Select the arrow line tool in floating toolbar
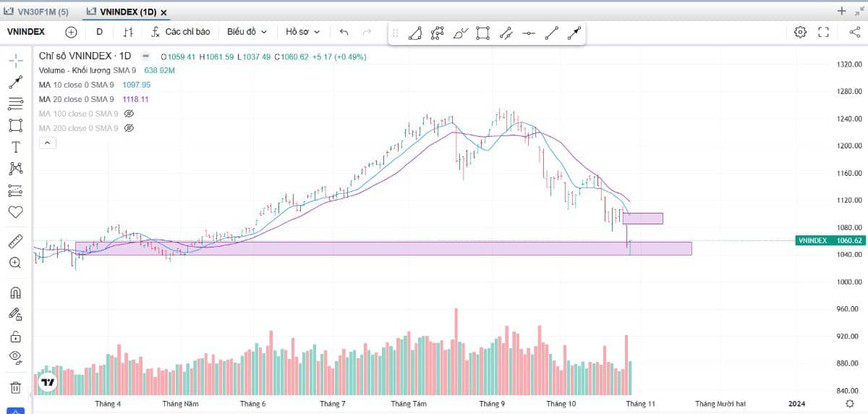868x414 pixels. point(574,33)
